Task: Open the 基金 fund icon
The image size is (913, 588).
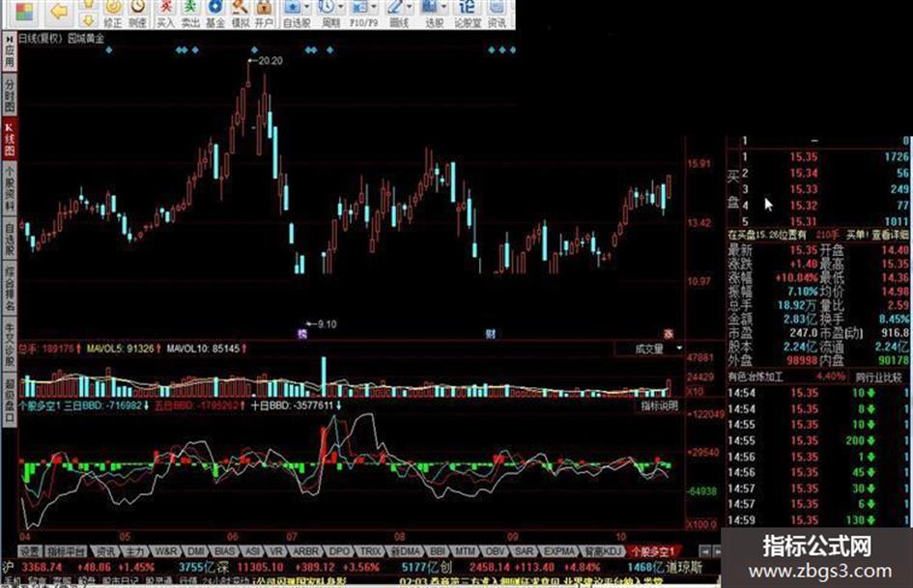Action: [214, 14]
